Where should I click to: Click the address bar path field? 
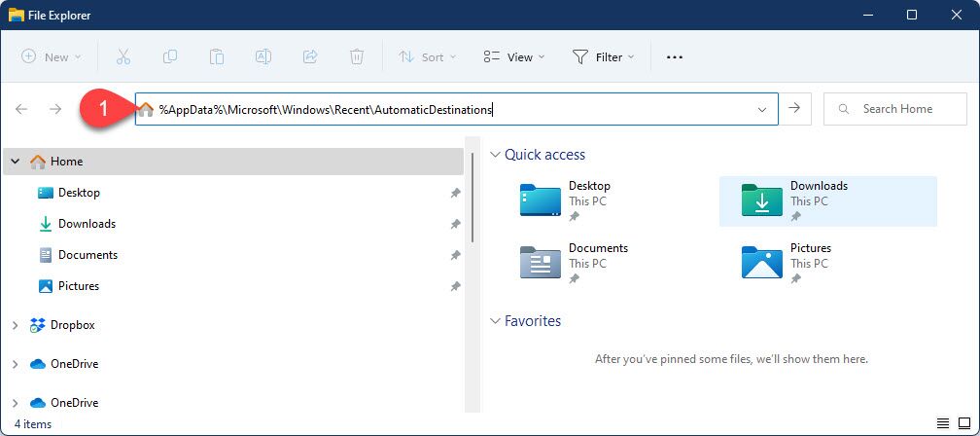click(457, 109)
